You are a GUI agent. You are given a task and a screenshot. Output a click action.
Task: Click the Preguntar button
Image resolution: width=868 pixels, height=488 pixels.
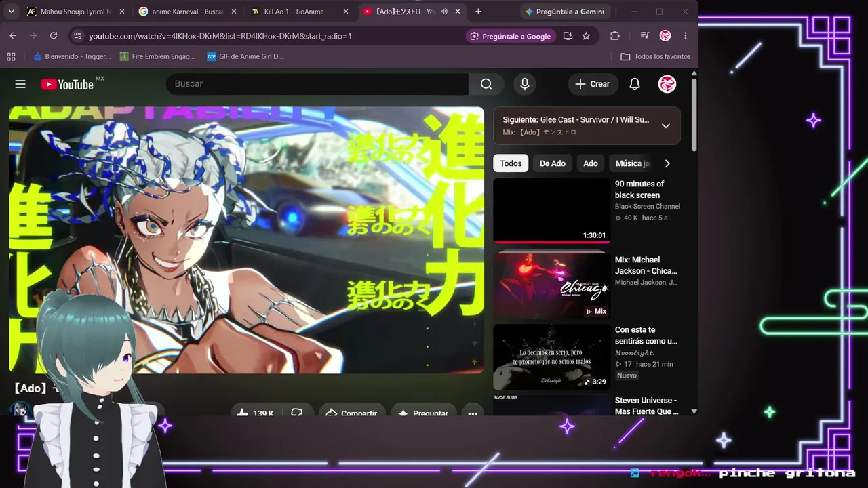coord(424,412)
